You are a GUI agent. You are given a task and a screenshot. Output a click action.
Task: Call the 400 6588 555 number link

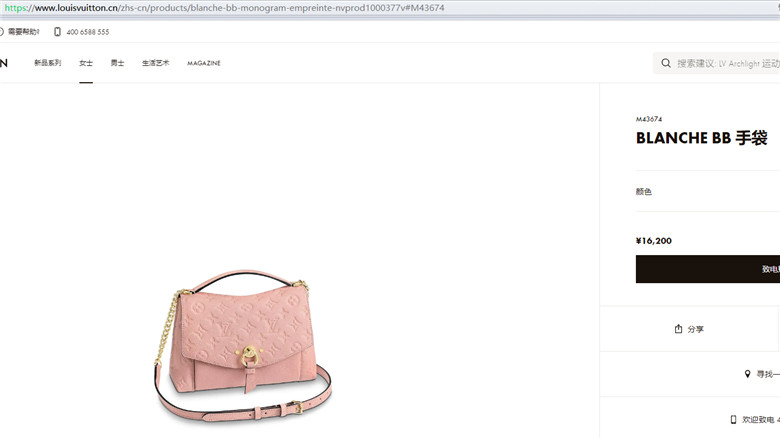(x=88, y=32)
